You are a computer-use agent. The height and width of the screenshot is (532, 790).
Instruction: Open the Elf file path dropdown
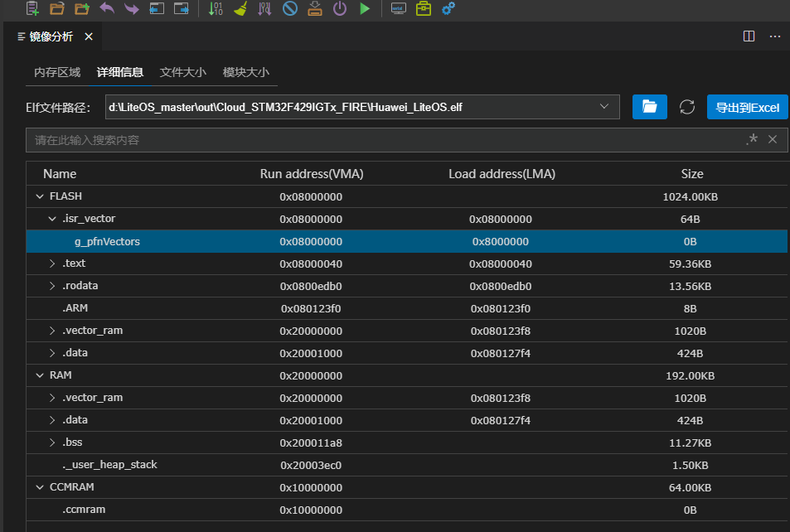click(x=605, y=107)
